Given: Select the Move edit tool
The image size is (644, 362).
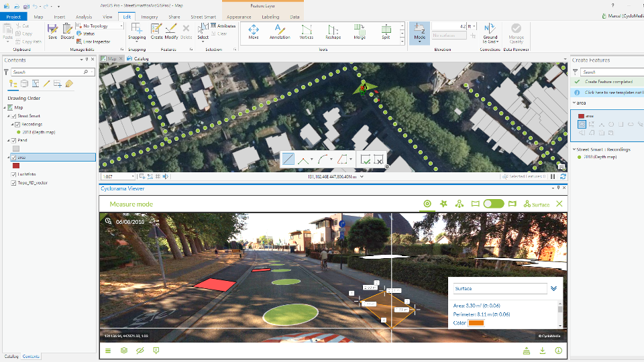Looking at the screenshot, I should (254, 32).
